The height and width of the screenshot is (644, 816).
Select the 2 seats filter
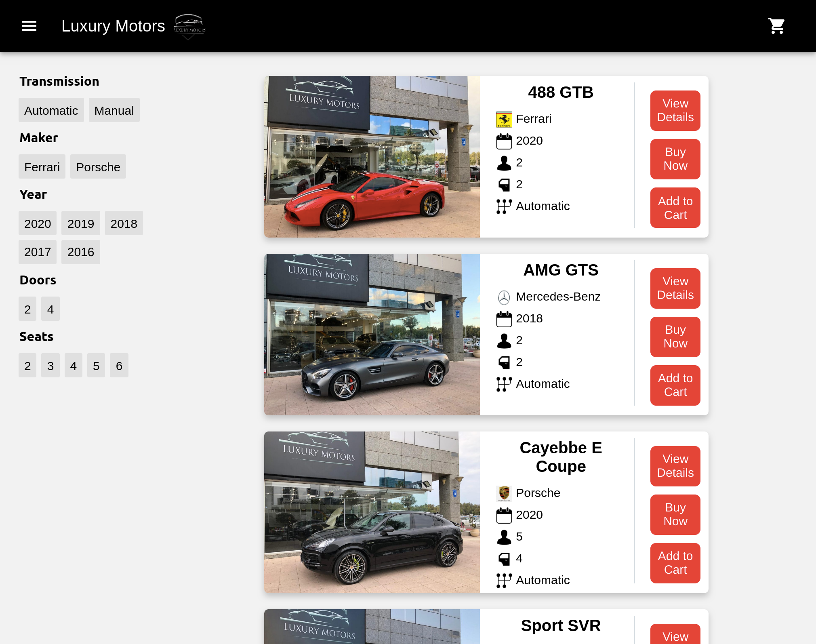tap(27, 365)
